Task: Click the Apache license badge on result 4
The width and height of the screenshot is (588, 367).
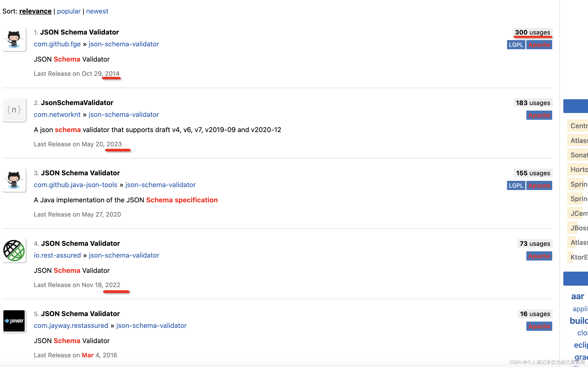Action: tap(539, 255)
